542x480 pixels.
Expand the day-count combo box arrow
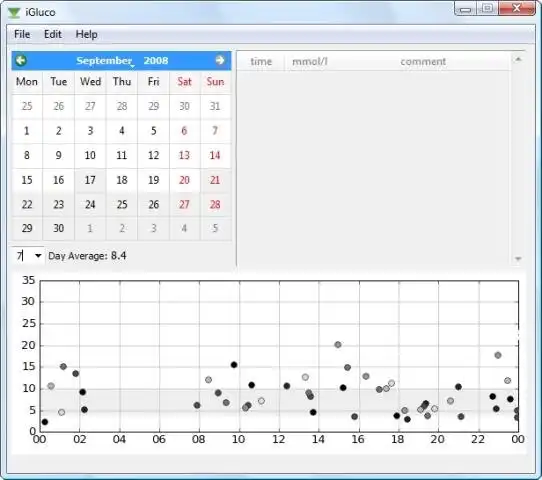pos(38,256)
